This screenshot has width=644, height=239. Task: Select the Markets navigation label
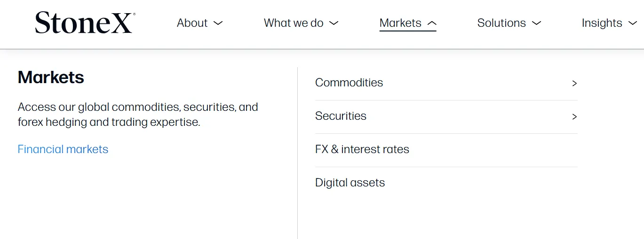[400, 23]
